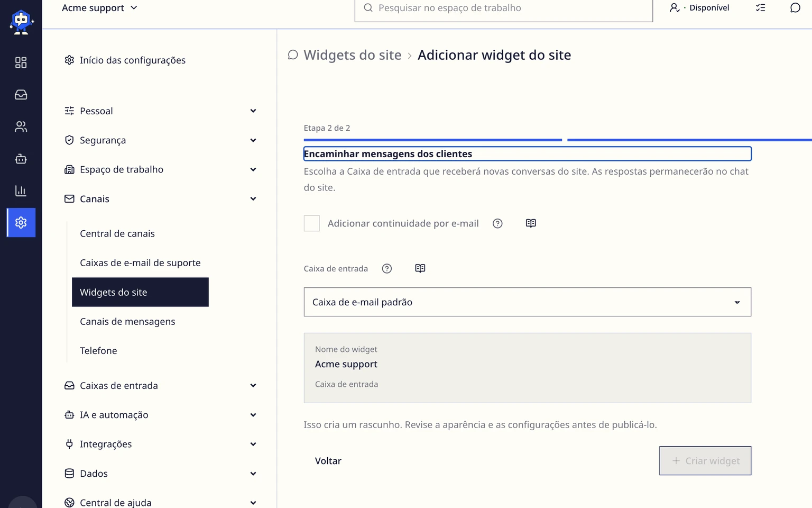The width and height of the screenshot is (812, 508).
Task: Open the bot automation icon in rail
Action: (21, 159)
